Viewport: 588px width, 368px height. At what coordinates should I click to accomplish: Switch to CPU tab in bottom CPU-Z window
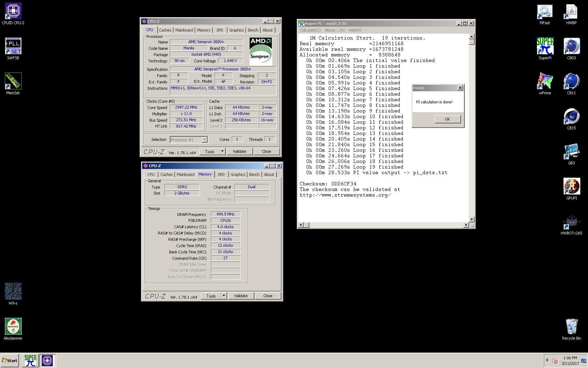pyautogui.click(x=151, y=175)
